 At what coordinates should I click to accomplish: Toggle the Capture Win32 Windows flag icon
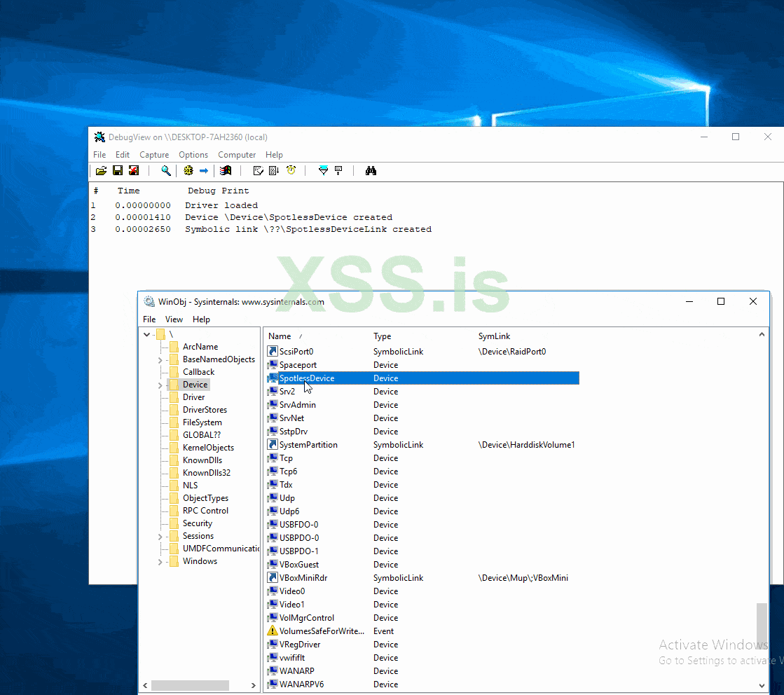226,171
